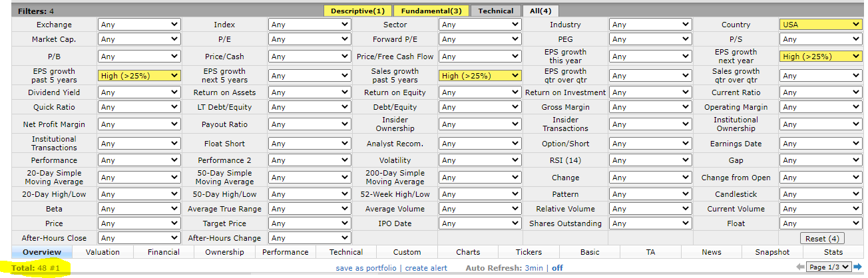
Task: Open the Custom view tab
Action: point(407,252)
